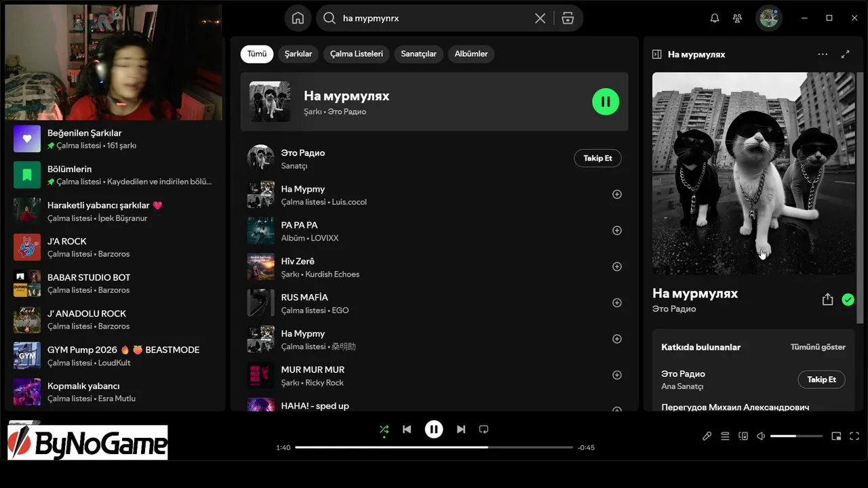Open the user profile avatar
This screenshot has height=488, width=868.
(x=768, y=18)
